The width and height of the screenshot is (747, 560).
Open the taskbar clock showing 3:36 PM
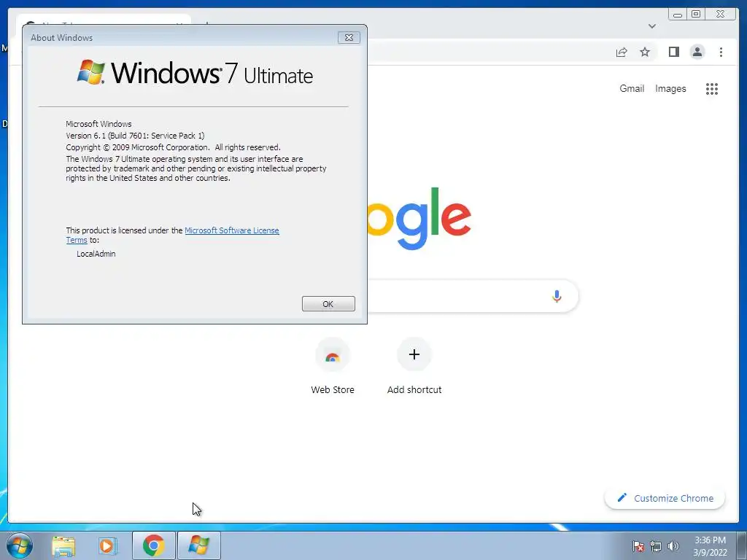click(710, 546)
